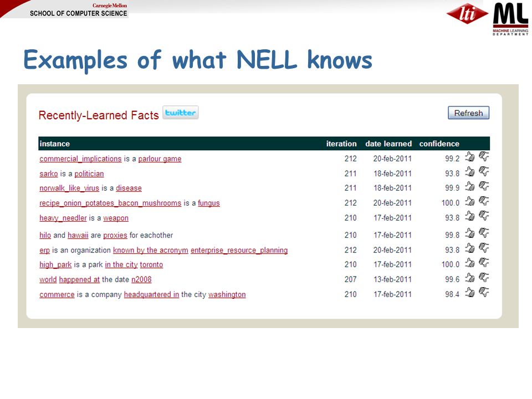The image size is (532, 399).
Task: Open the n2008 link
Action: (141, 279)
